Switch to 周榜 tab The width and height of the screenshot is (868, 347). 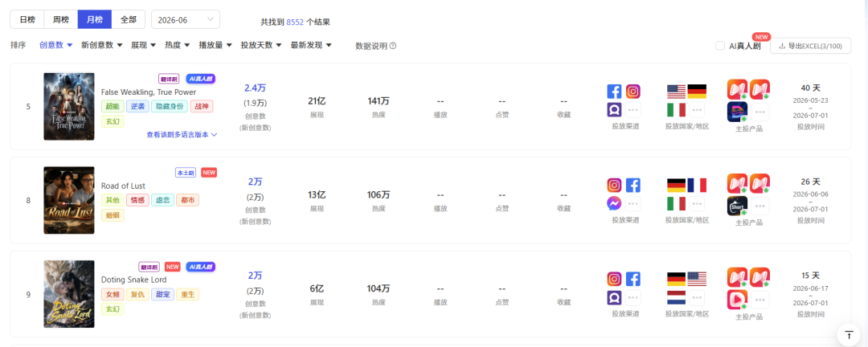click(61, 19)
